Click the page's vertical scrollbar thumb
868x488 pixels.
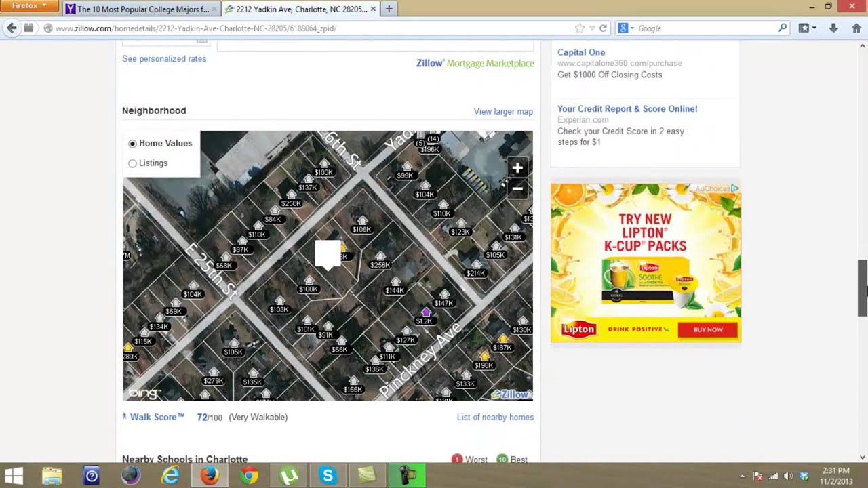coord(863,288)
